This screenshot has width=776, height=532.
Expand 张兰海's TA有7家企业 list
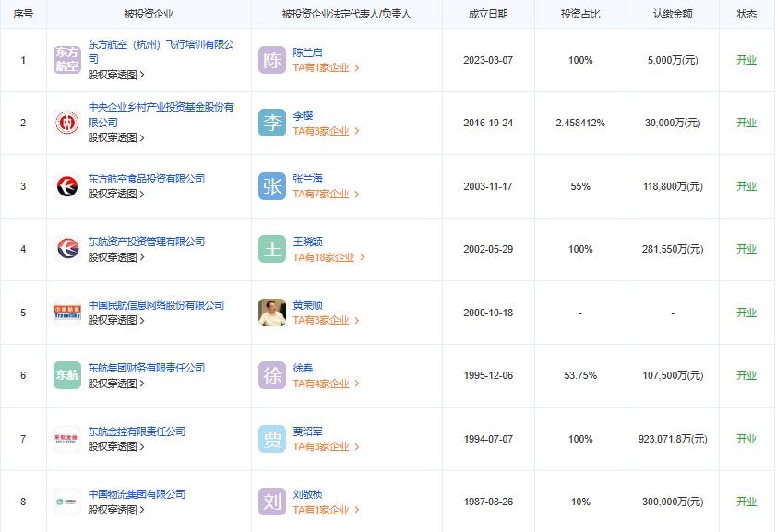pos(326,194)
